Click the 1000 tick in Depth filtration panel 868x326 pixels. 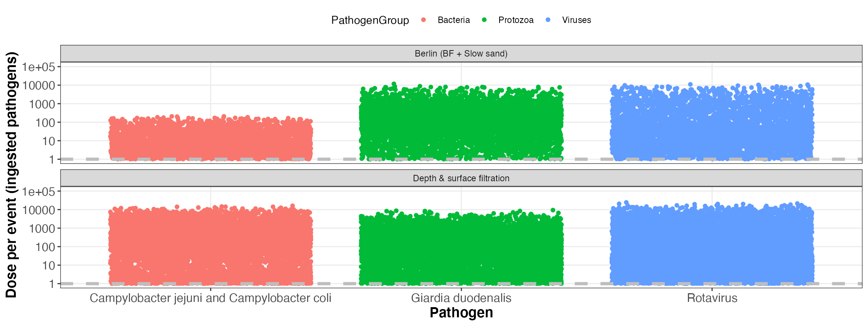[42, 229]
